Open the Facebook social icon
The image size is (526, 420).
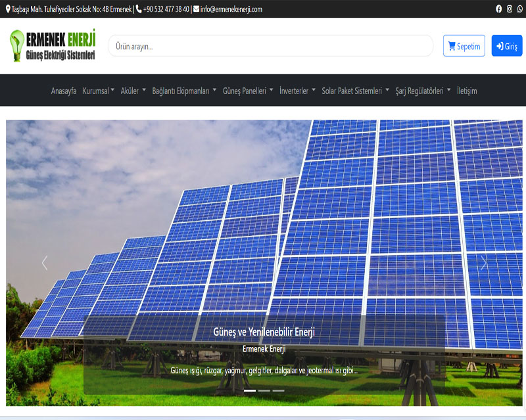point(498,9)
